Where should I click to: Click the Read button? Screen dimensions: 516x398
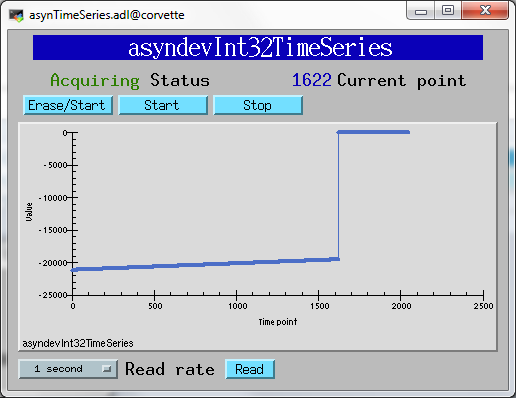[x=250, y=369]
